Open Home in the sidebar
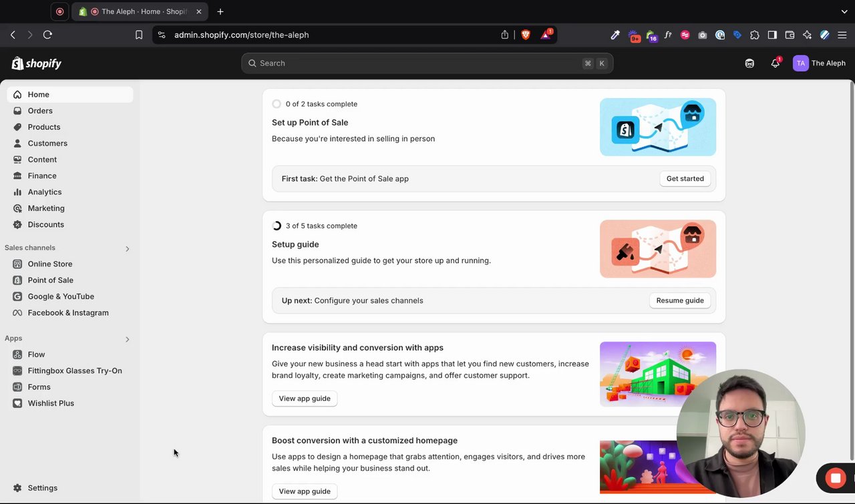This screenshot has width=855, height=504. click(x=70, y=95)
